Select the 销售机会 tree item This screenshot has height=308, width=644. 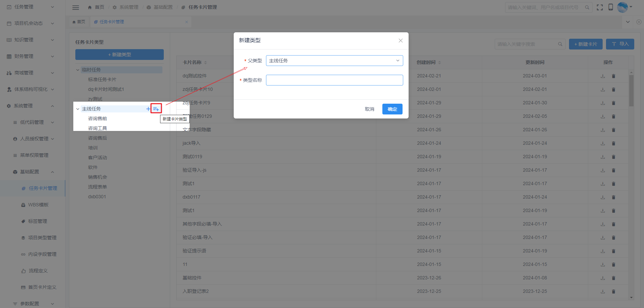tap(98, 177)
